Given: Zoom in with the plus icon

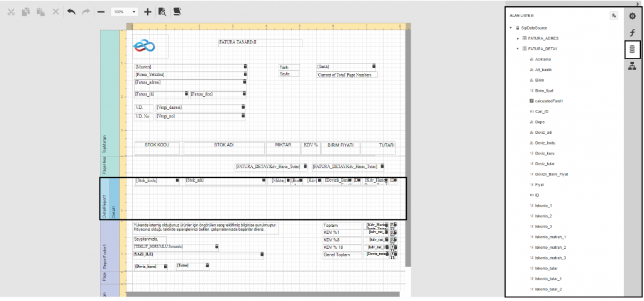Looking at the screenshot, I should pos(148,11).
